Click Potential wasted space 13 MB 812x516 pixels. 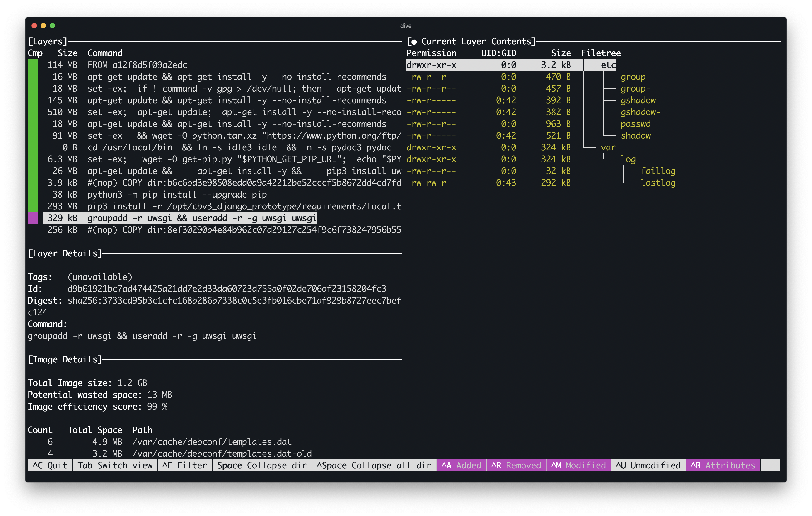100,395
